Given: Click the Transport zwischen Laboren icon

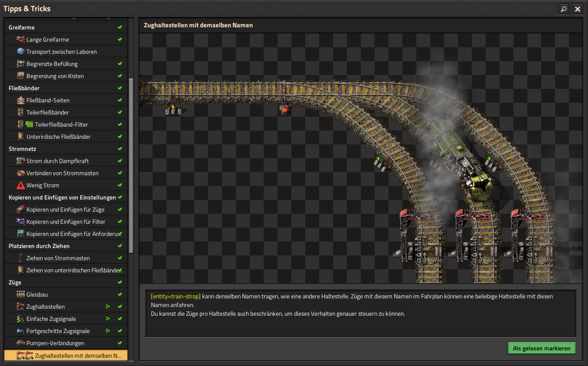Looking at the screenshot, I should click(21, 52).
